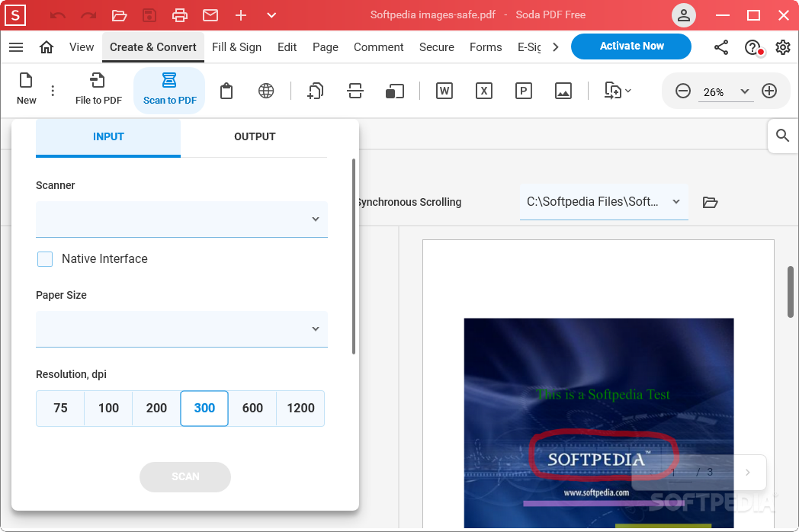Switch to the Comment tab
The height and width of the screenshot is (532, 799).
pyautogui.click(x=379, y=47)
